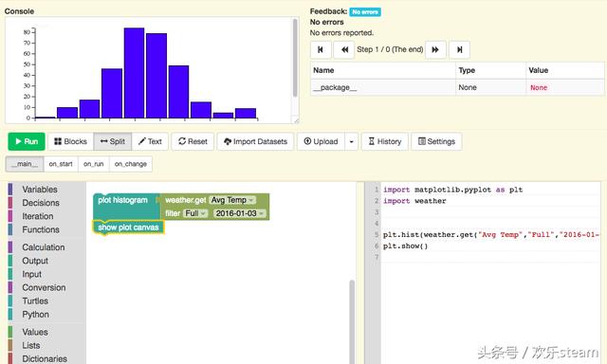This screenshot has width=607, height=364.
Task: Open the Lists block category
Action: tap(31, 345)
